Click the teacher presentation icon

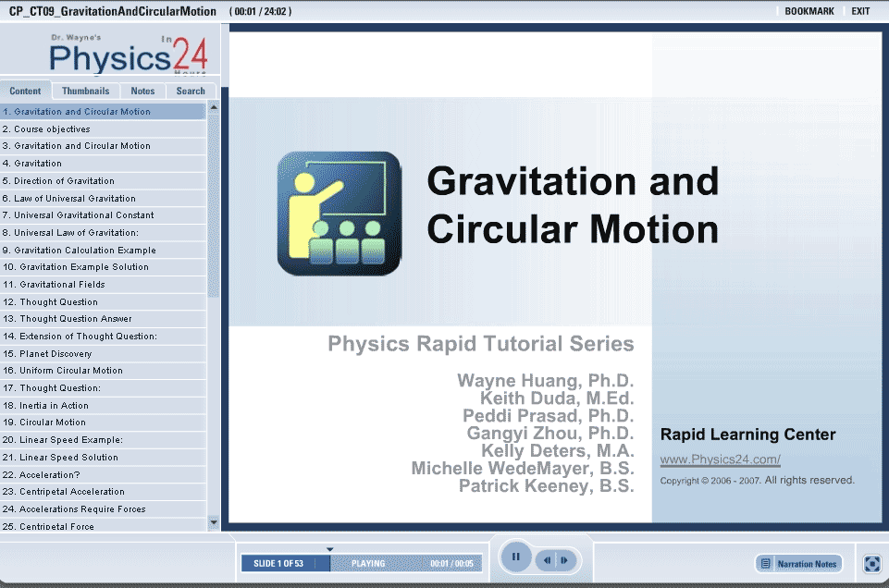340,214
